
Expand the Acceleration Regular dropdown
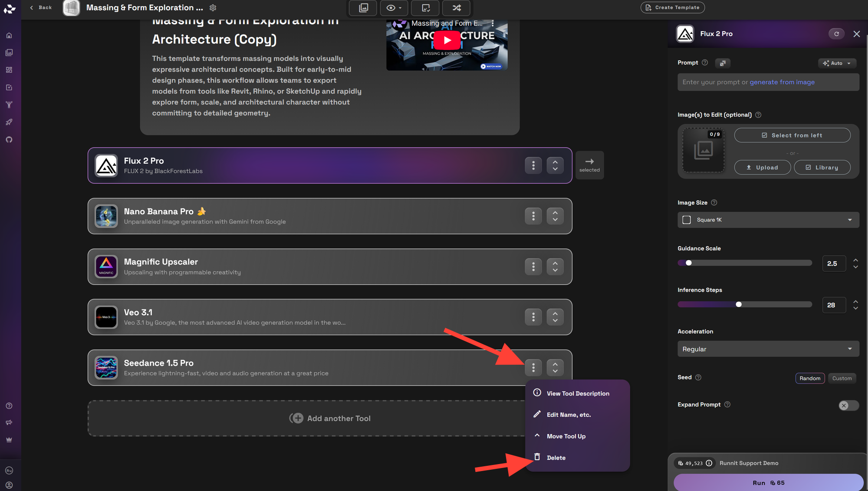tap(768, 349)
